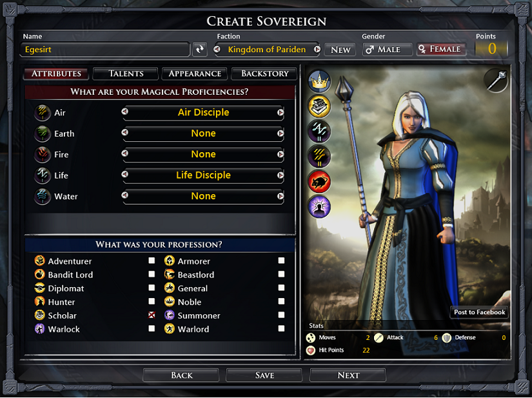Check the Warlord profession checkbox
The height and width of the screenshot is (398, 532).
point(281,328)
